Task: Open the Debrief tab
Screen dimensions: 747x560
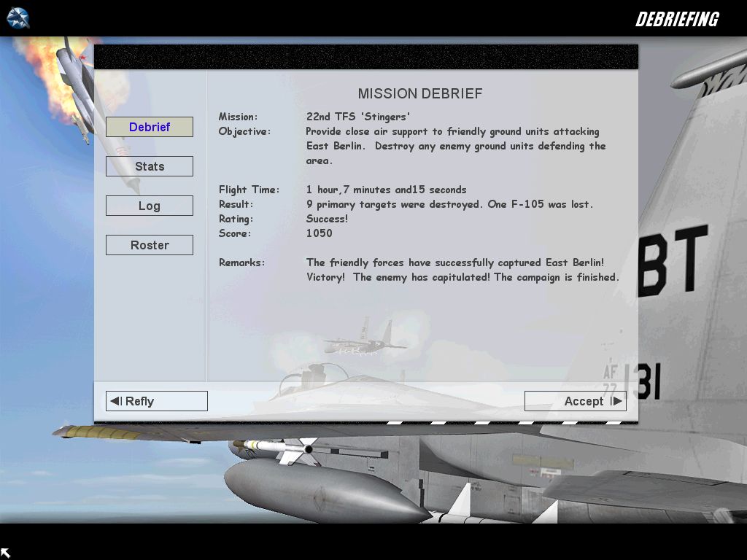Action: click(x=149, y=127)
